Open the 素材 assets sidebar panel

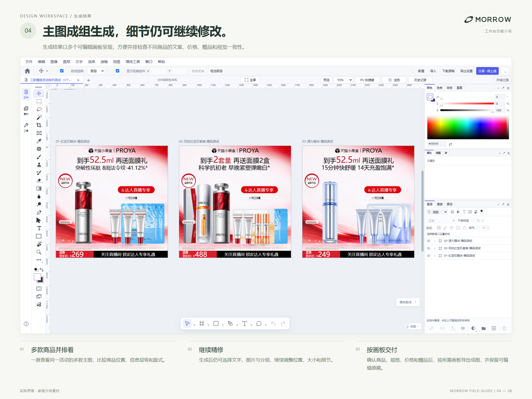(26, 111)
